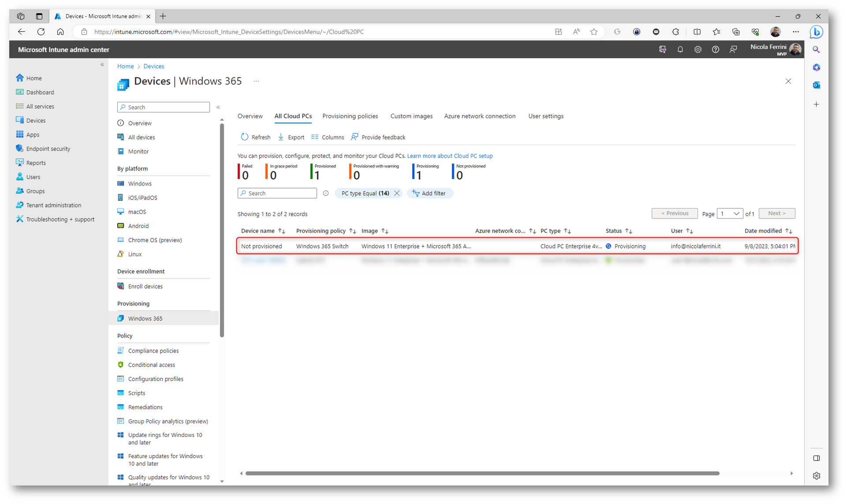Collapse the Devices submenu panel
The height and width of the screenshot is (504, 847).
point(218,107)
